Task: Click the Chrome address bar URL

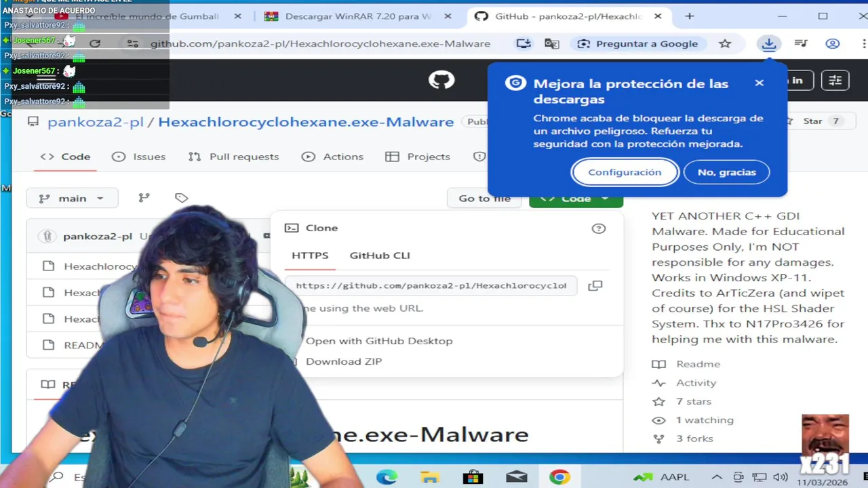Action: [320, 43]
